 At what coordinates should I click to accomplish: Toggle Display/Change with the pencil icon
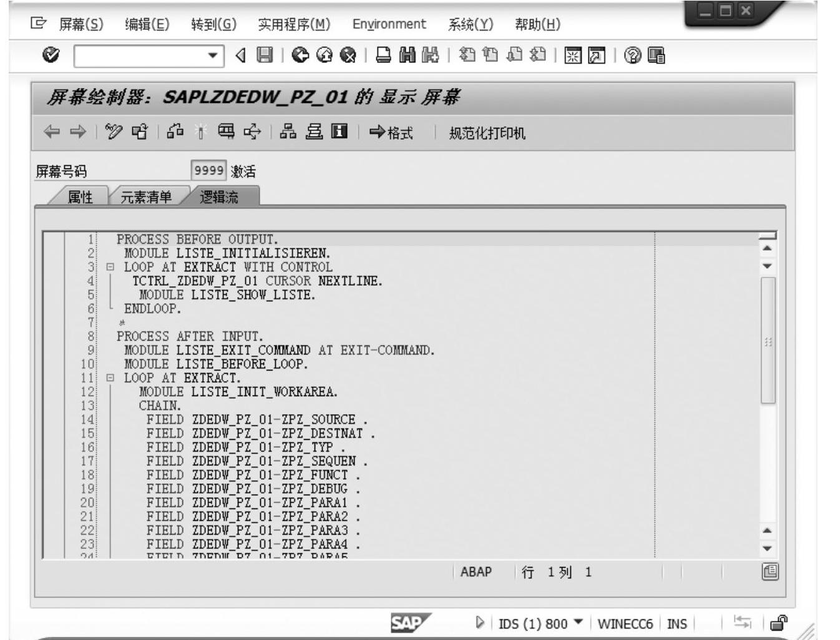(114, 132)
